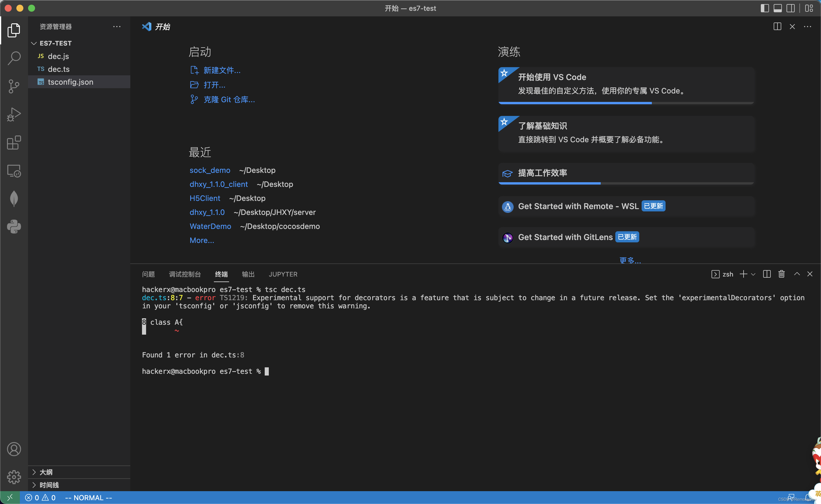Switch to the JUPYTER panel tab

pos(283,274)
